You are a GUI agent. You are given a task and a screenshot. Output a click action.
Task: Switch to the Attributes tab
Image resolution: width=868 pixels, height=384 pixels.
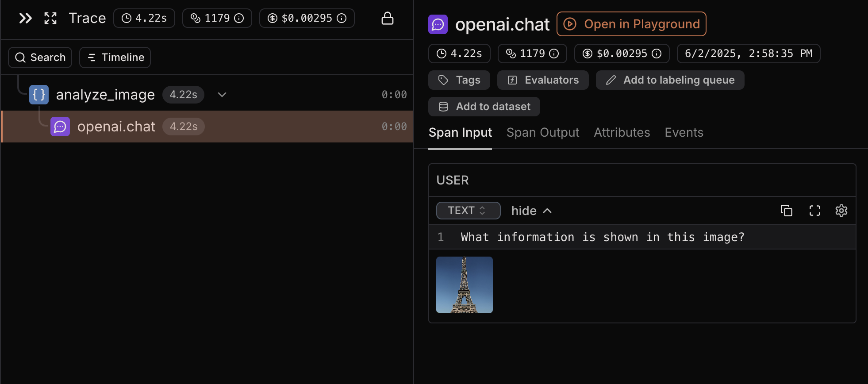point(622,133)
